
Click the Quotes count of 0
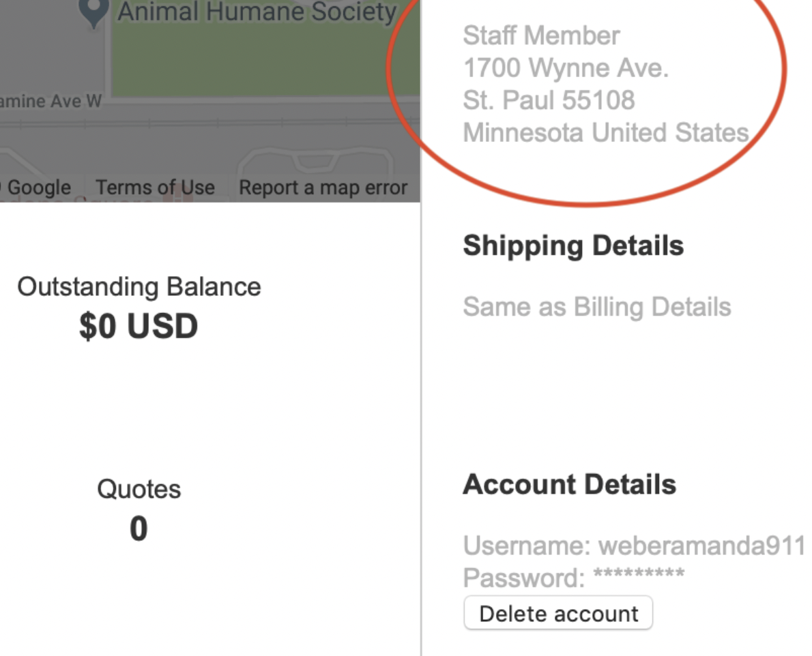click(x=139, y=529)
